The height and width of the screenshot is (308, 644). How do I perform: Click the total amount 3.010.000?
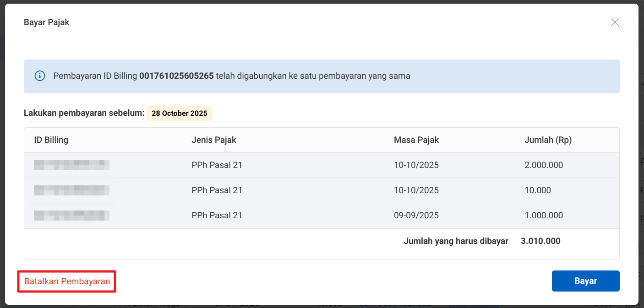point(540,241)
